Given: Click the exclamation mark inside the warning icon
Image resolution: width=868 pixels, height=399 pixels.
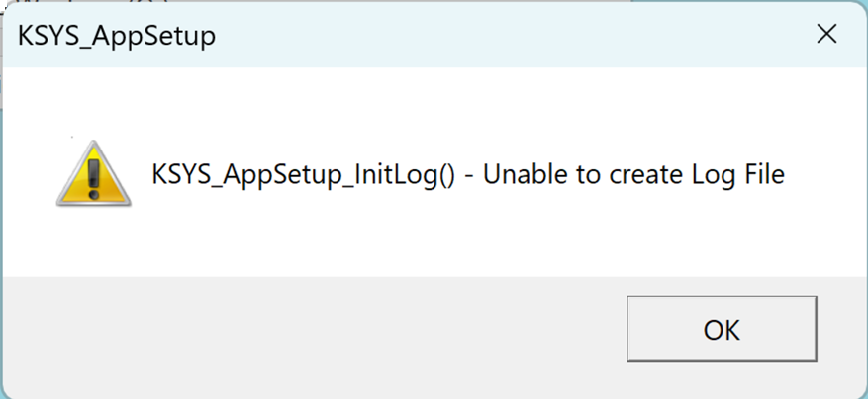Looking at the screenshot, I should (x=95, y=178).
